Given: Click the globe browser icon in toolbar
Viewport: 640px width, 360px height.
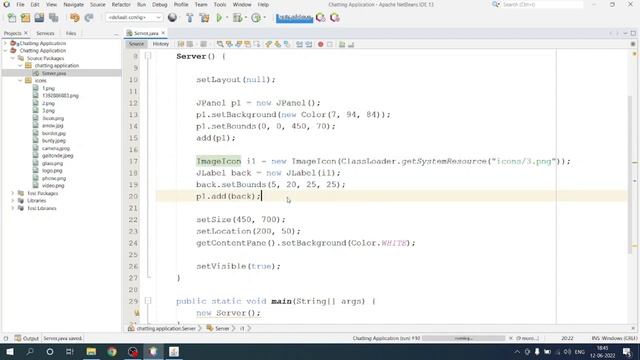Looking at the screenshot, I should [x=172, y=18].
